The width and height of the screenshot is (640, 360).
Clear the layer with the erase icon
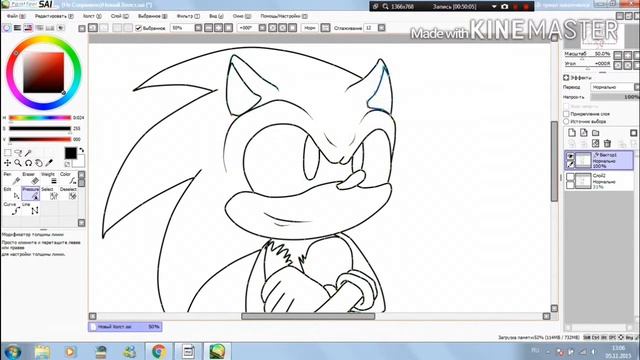596,143
